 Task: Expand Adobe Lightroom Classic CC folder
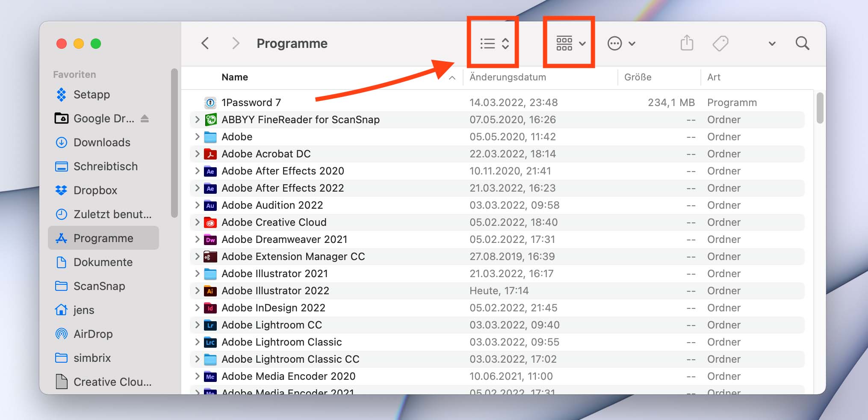(x=197, y=359)
